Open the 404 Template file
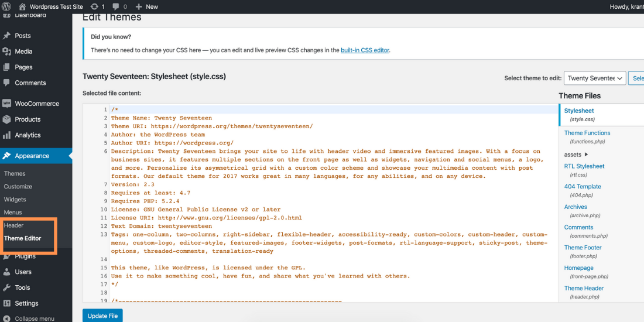 click(x=583, y=186)
